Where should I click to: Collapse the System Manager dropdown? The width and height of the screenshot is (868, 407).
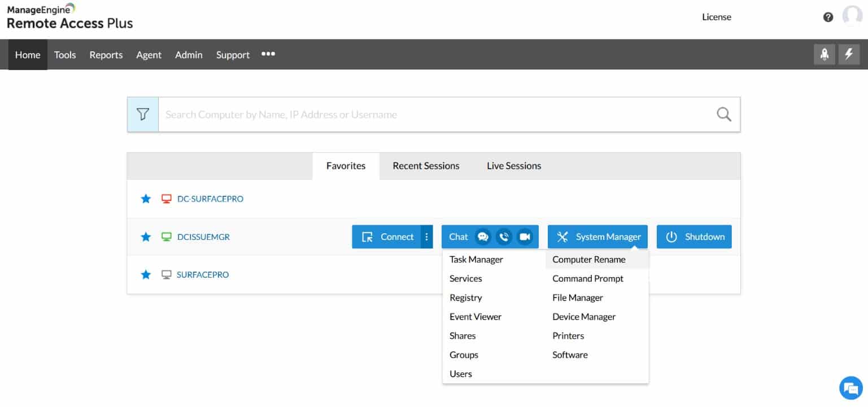click(x=597, y=237)
